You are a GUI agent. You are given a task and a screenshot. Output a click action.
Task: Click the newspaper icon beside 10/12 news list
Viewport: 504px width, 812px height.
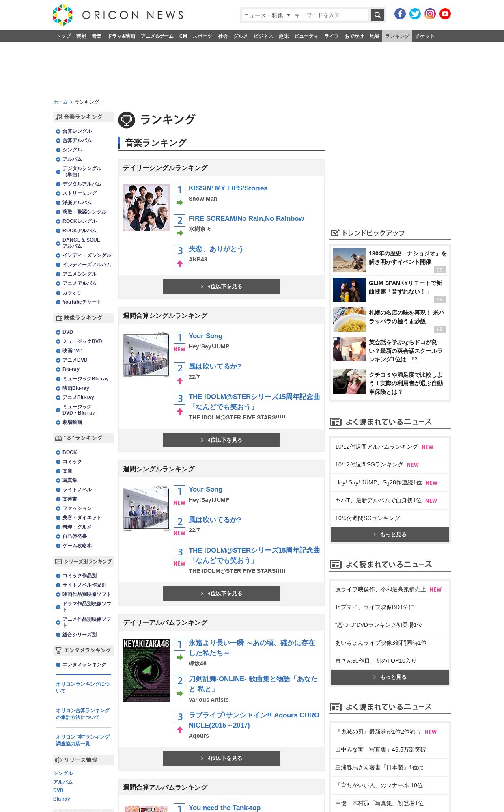point(336,422)
